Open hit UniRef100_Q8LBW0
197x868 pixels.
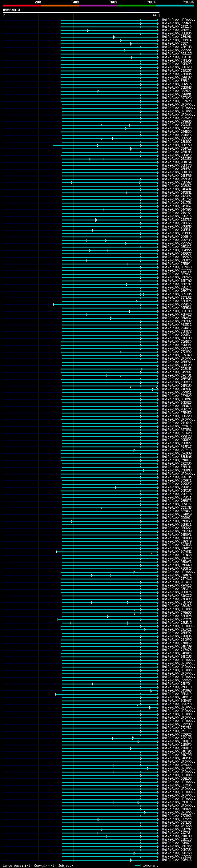pos(177,33)
